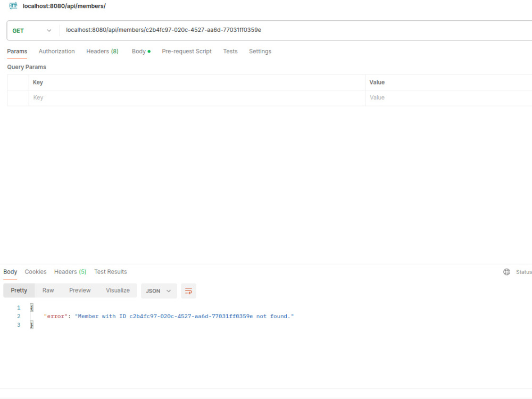This screenshot has width=532, height=399.
Task: Click the Key column header
Action: point(38,82)
